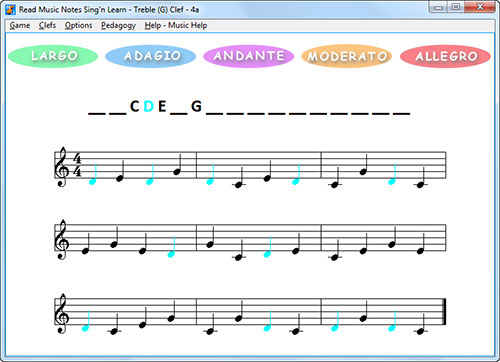
Task: Click the treble clef on second staff
Action: point(62,239)
